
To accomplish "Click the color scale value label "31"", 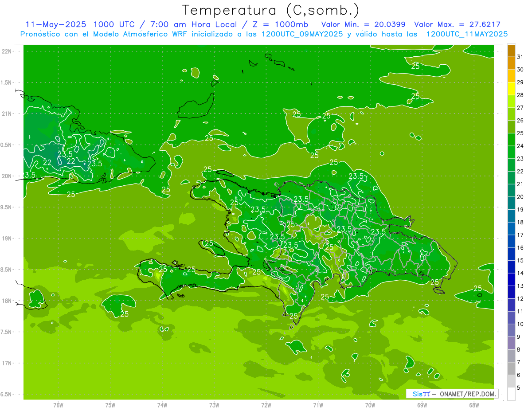I will pos(520,57).
